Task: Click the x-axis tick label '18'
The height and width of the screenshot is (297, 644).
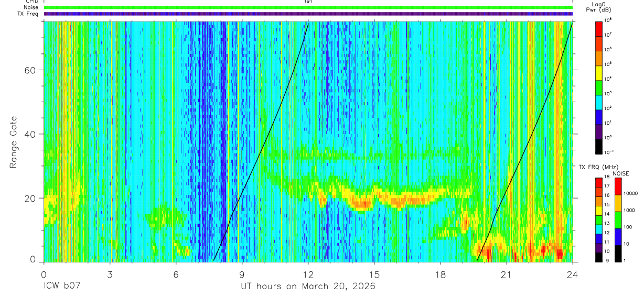Action: [x=441, y=275]
